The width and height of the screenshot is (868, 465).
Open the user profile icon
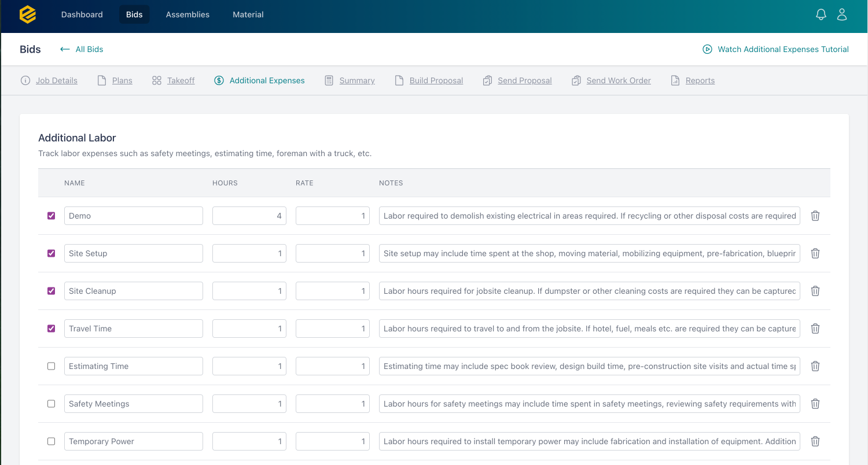point(842,14)
